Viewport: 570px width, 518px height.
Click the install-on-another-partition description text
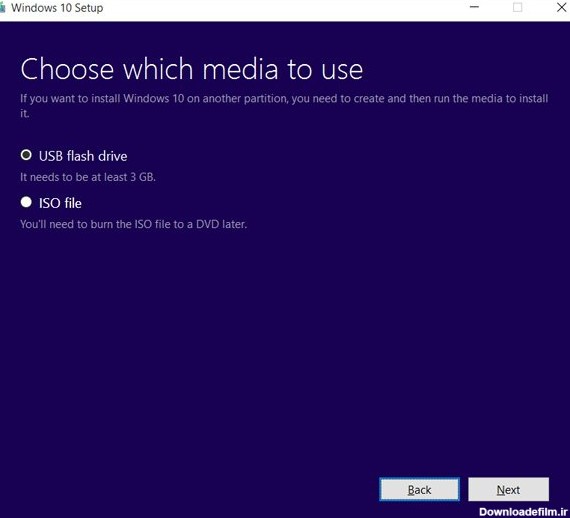284,106
